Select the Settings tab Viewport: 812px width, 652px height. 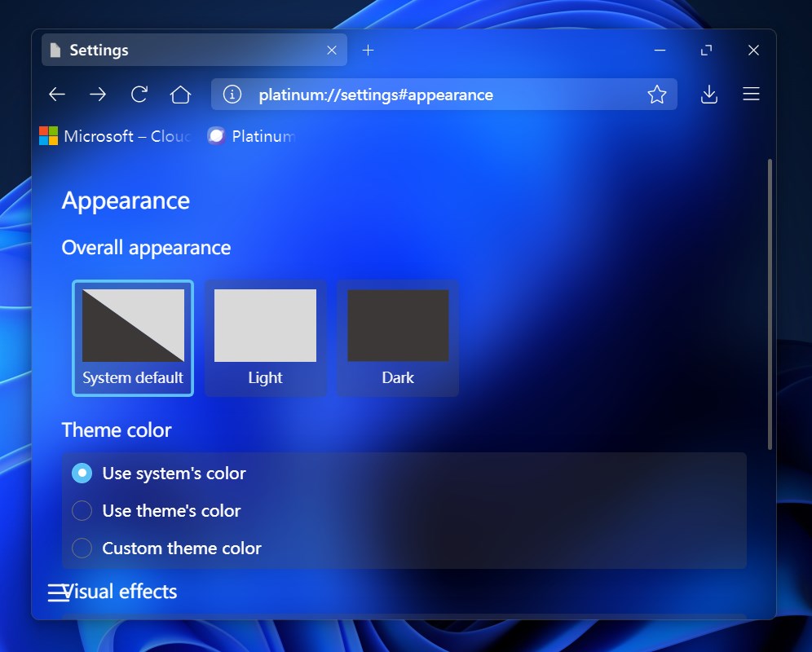point(194,50)
